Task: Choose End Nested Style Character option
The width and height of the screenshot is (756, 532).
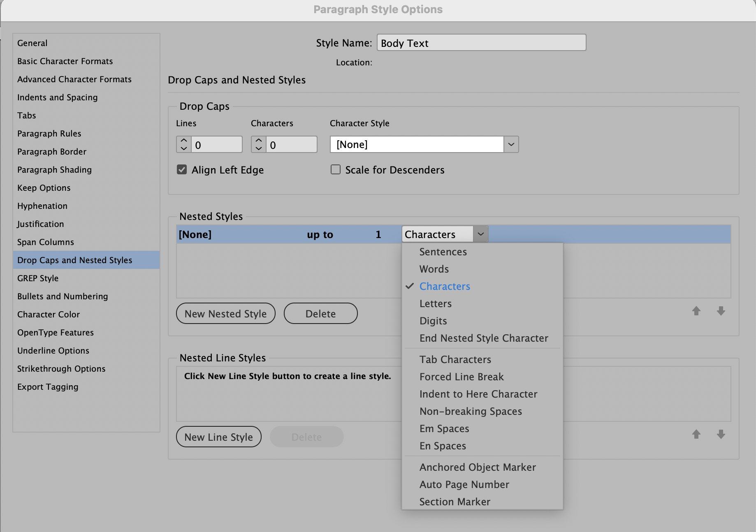Action: point(483,338)
